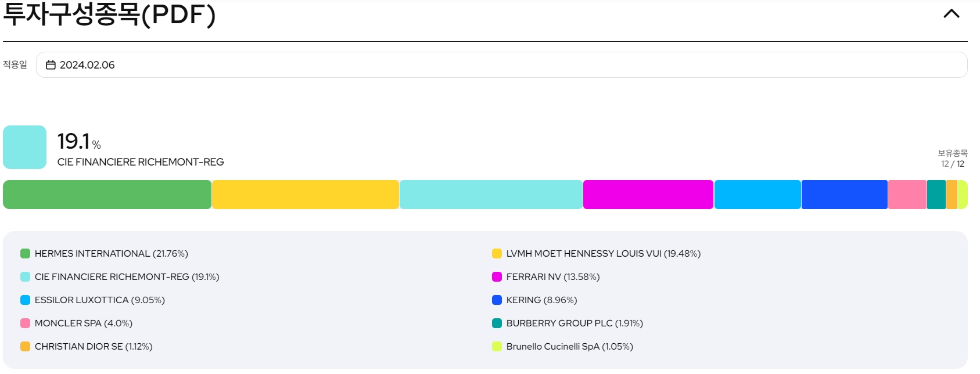The width and height of the screenshot is (980, 374).
Task: Click blue legend marker beside ESSILOR LUXOTTICA
Action: pyautogui.click(x=25, y=300)
